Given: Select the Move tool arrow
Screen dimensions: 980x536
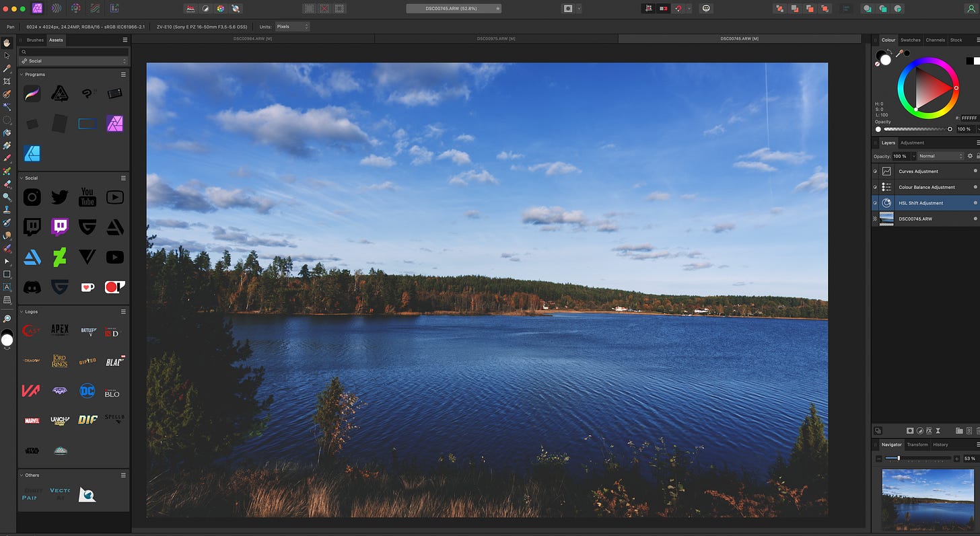Looking at the screenshot, I should coord(7,55).
